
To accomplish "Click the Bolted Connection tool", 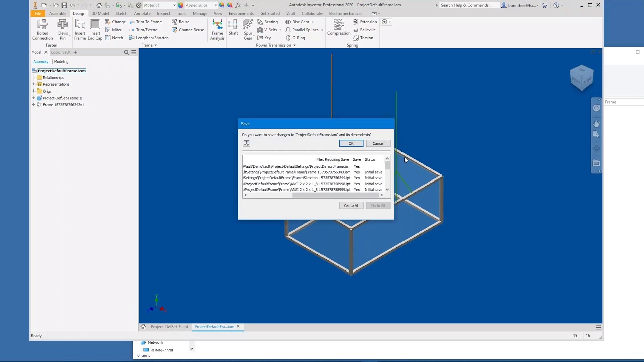I will click(x=42, y=30).
